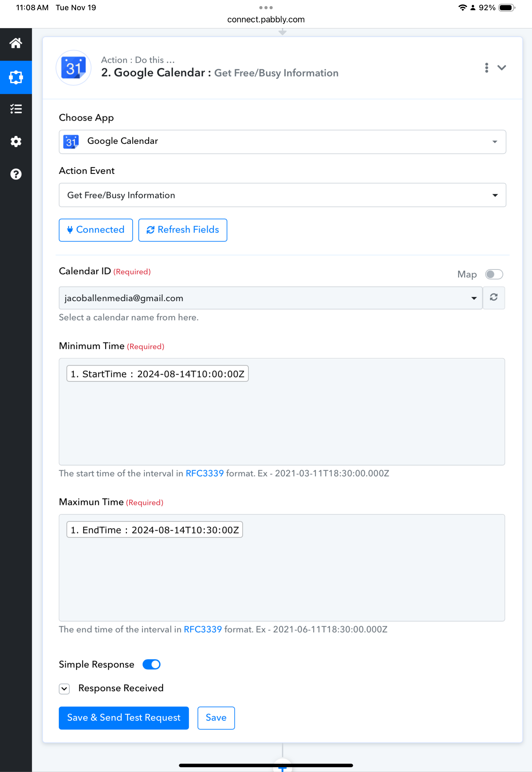
Task: Click the Connected button
Action: 96,230
